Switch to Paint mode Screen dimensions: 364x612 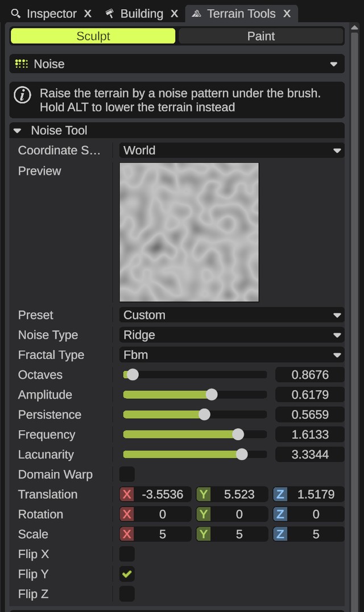pos(261,36)
